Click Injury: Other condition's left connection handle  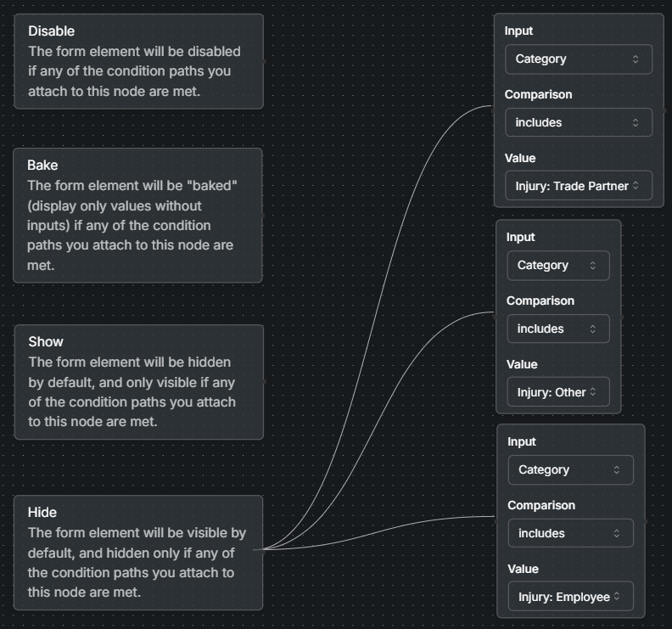pyautogui.click(x=496, y=313)
